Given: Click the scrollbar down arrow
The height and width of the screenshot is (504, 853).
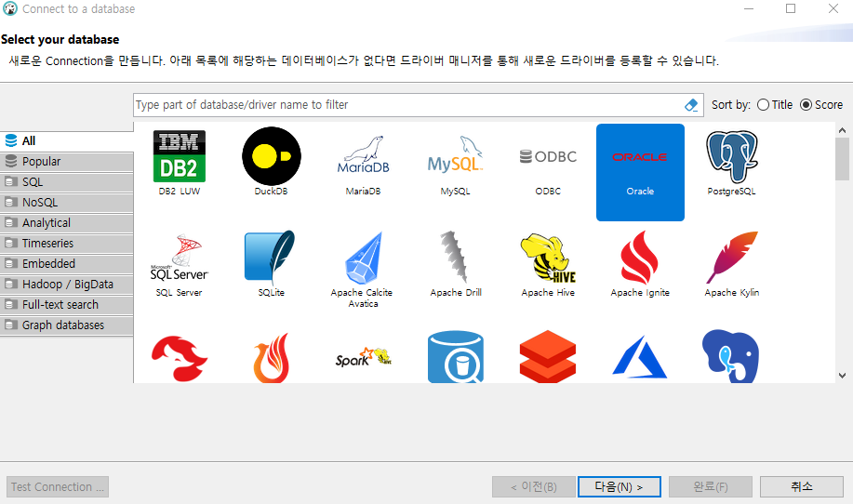Looking at the screenshot, I should (x=842, y=375).
